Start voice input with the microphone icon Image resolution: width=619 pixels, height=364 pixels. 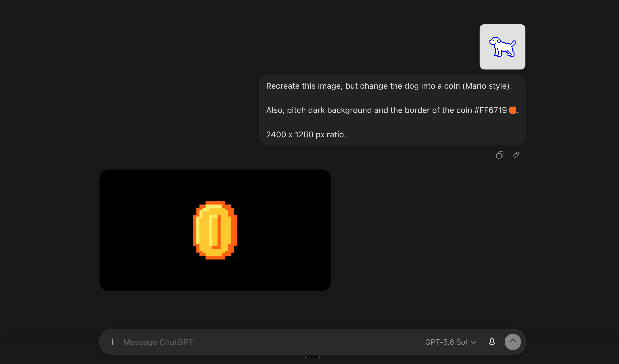[492, 342]
